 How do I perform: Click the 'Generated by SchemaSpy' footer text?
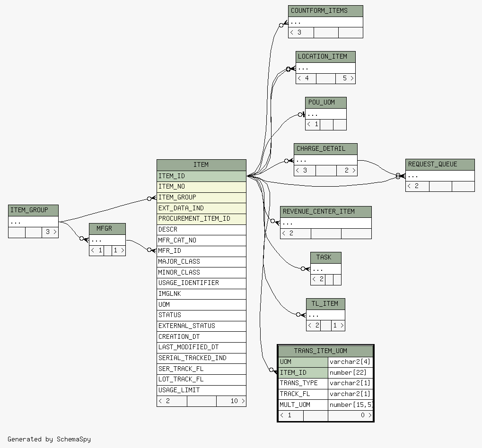click(49, 439)
